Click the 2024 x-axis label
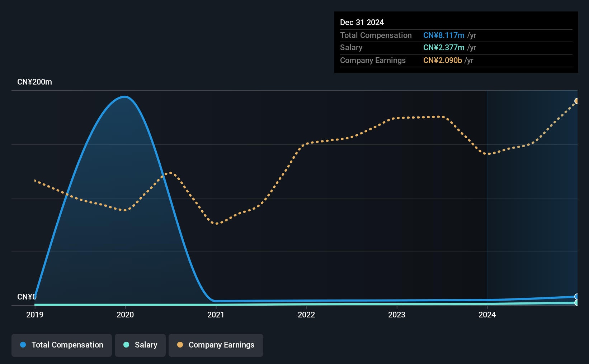The width and height of the screenshot is (589, 364). [487, 315]
